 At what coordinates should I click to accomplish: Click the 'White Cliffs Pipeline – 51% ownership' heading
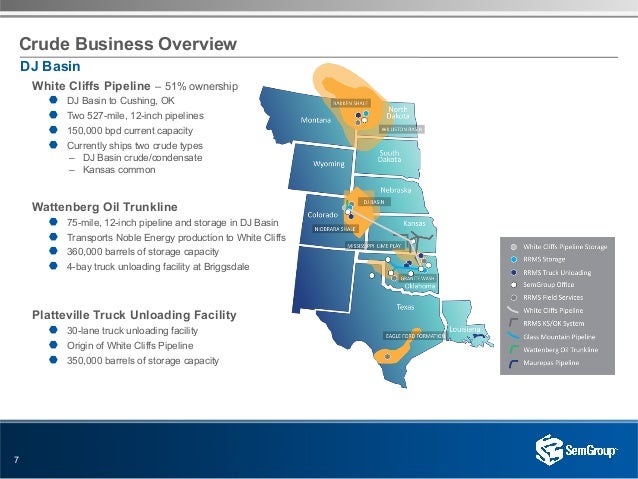(x=135, y=86)
